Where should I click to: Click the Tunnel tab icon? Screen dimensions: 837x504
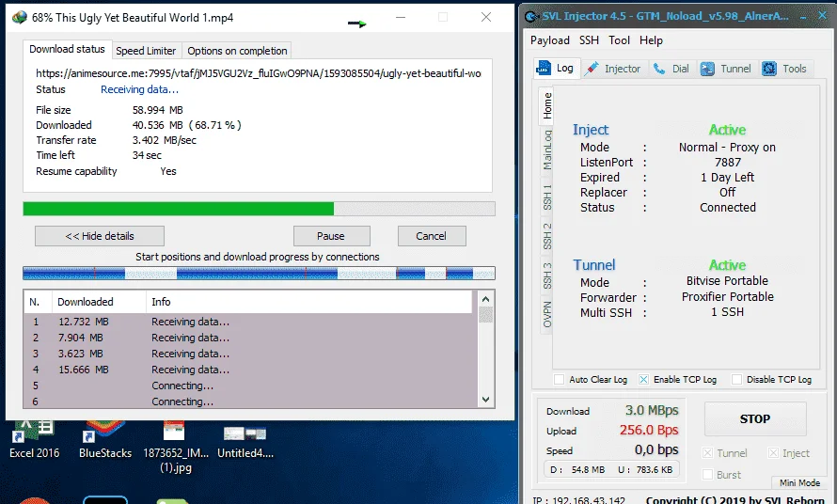[707, 69]
